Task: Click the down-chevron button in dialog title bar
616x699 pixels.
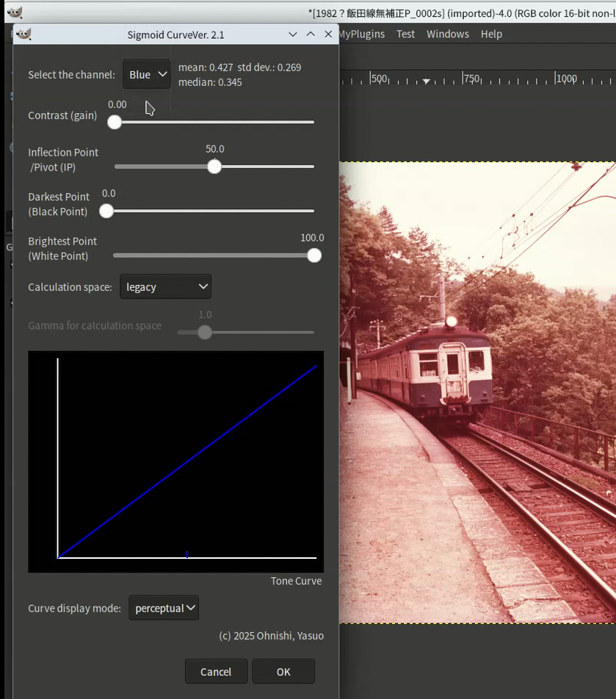Action: point(293,35)
